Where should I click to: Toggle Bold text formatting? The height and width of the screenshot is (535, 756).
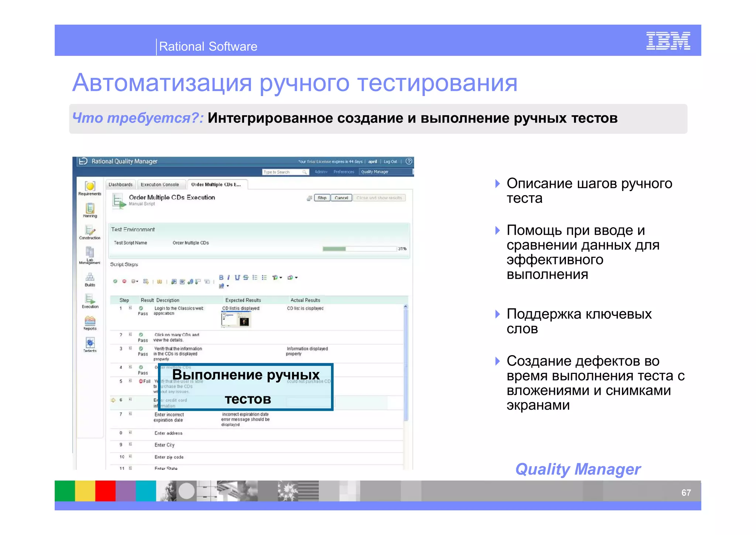tap(221, 277)
